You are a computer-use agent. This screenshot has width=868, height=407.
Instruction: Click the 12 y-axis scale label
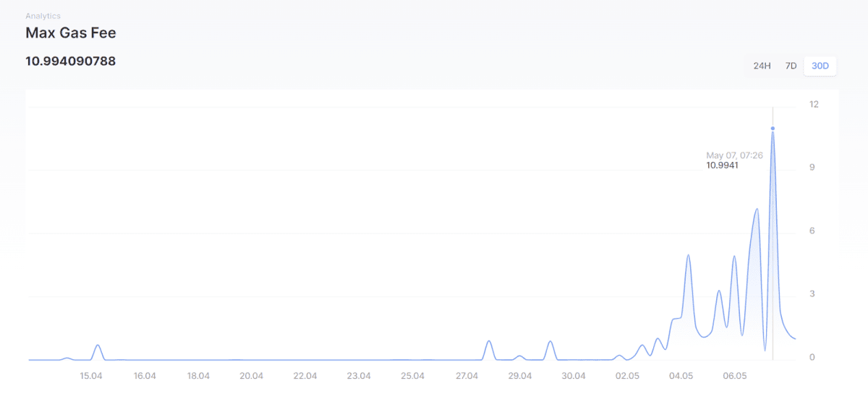point(814,104)
